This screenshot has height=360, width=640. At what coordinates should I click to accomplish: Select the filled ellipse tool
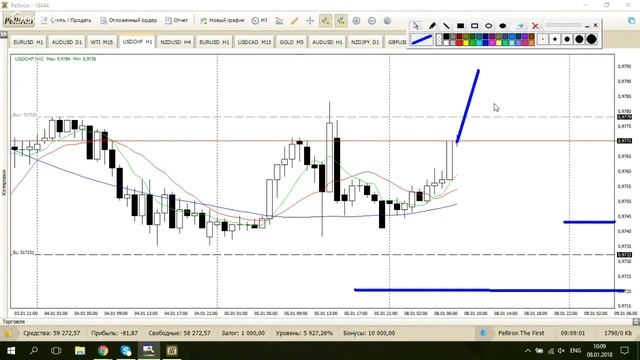pos(503,25)
